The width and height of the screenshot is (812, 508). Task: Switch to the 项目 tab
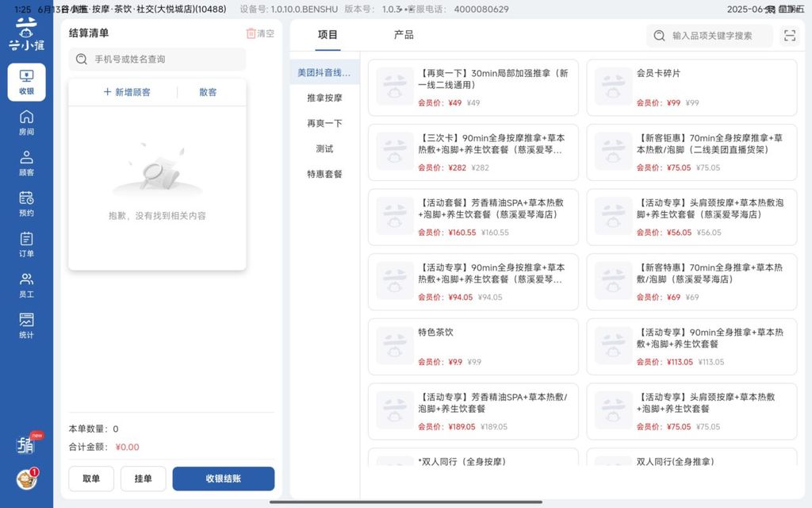click(x=327, y=35)
